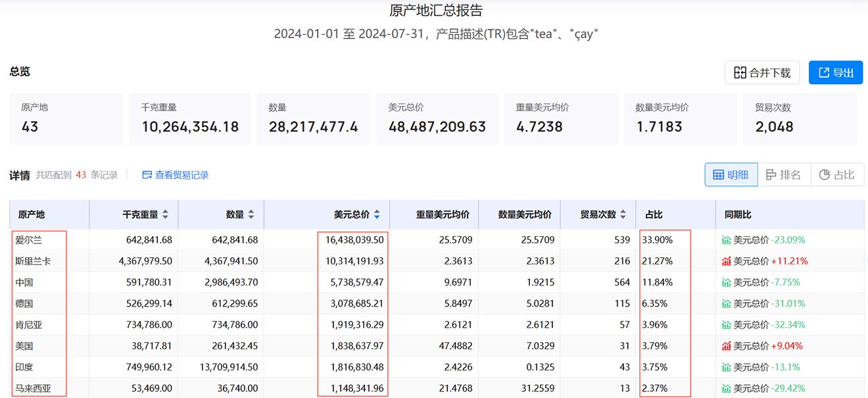
Task: Select the 德国 origin cell
Action: (x=49, y=303)
